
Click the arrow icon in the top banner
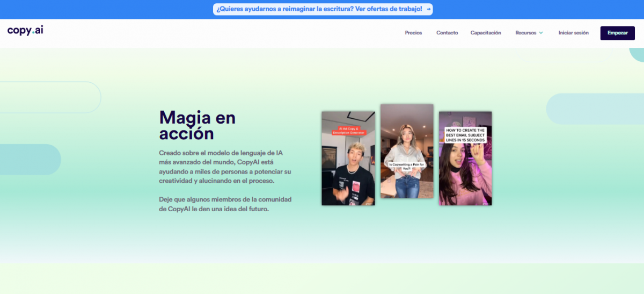pos(428,9)
